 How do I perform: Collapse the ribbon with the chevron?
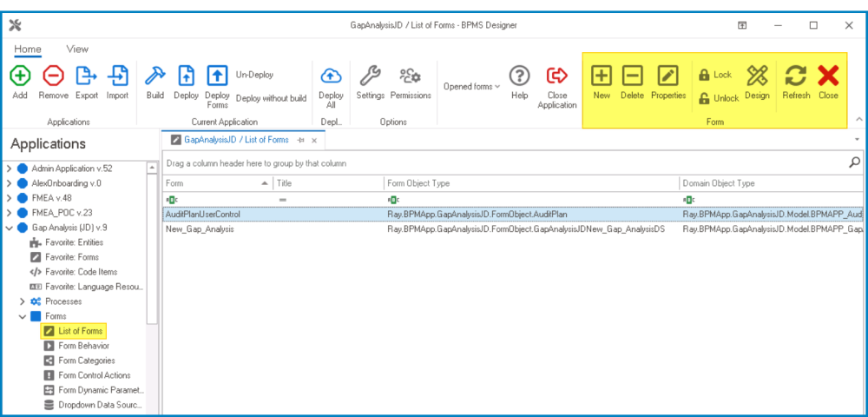coord(859,119)
